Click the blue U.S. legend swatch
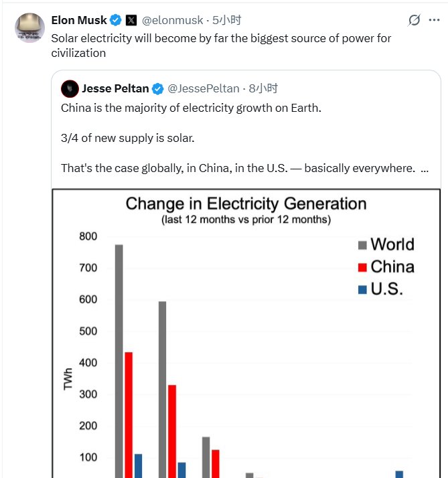448x478 pixels. 362,289
